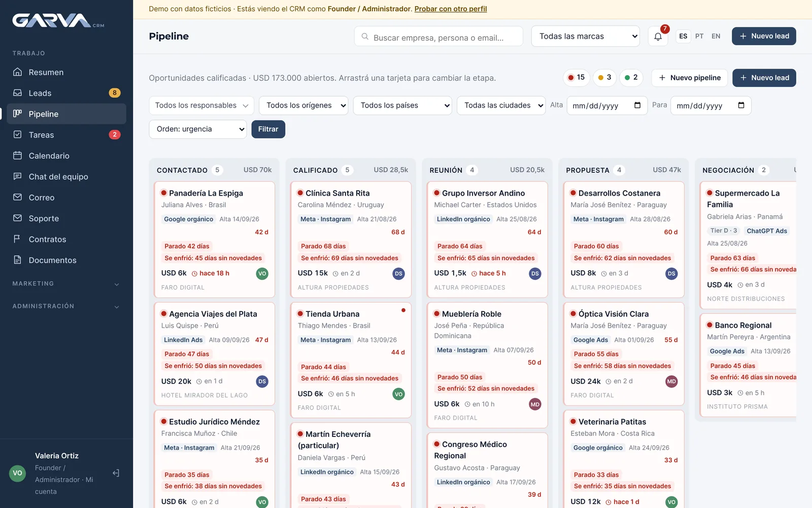Open the Grupo Inversor Andino card title
The image size is (812, 508).
tap(483, 193)
